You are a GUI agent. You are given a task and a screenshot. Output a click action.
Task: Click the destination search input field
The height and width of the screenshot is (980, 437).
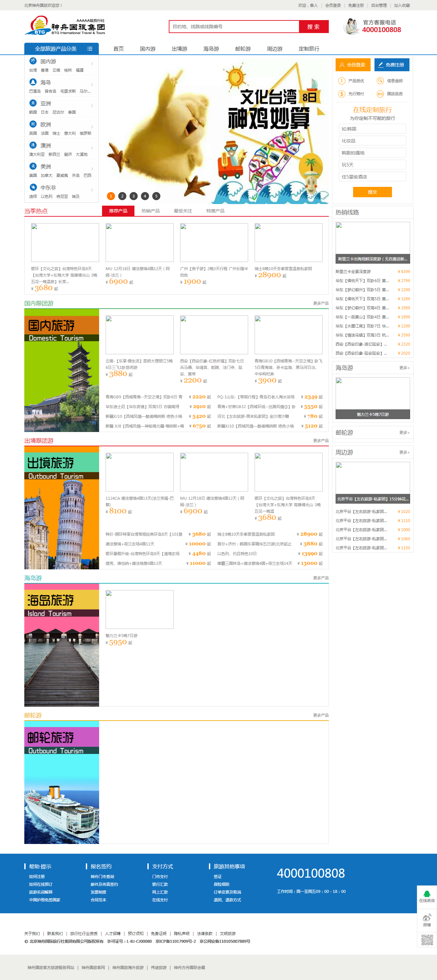coord(234,27)
